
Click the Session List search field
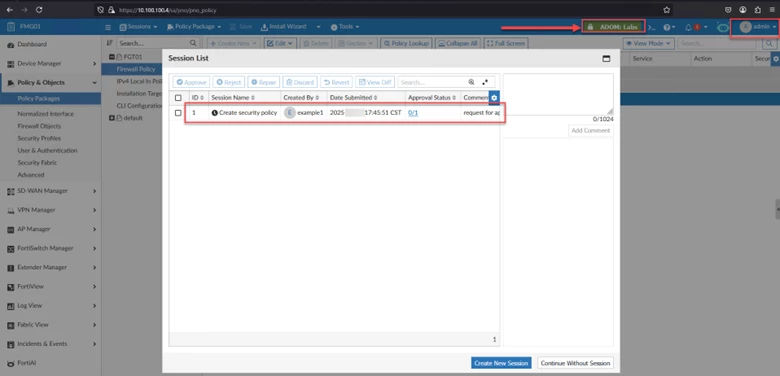[x=432, y=82]
